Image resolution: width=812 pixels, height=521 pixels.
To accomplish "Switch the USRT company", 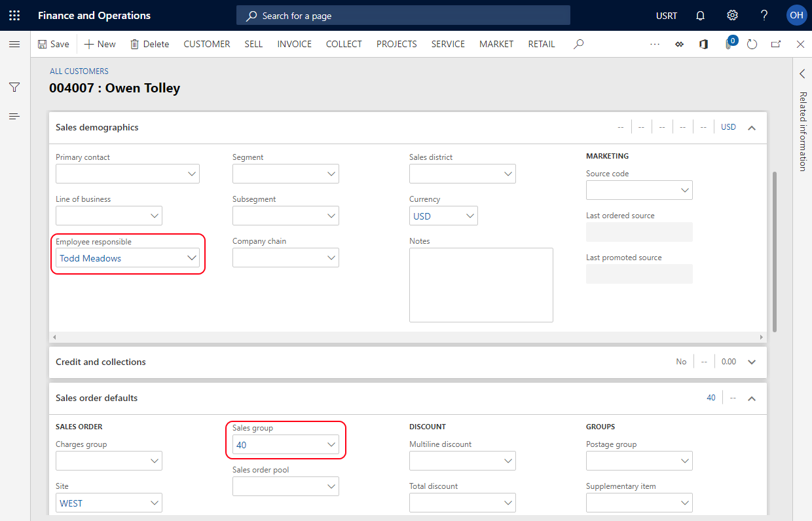I will pos(667,16).
